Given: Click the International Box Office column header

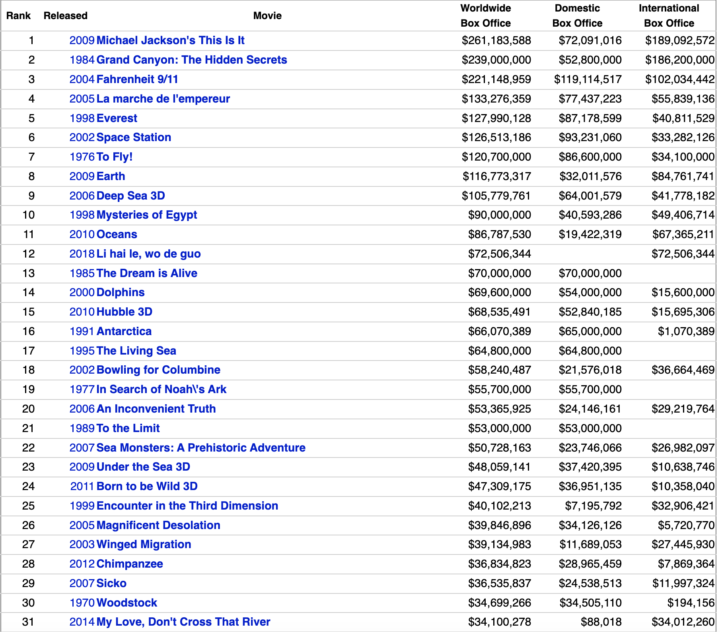Looking at the screenshot, I should click(x=669, y=16).
